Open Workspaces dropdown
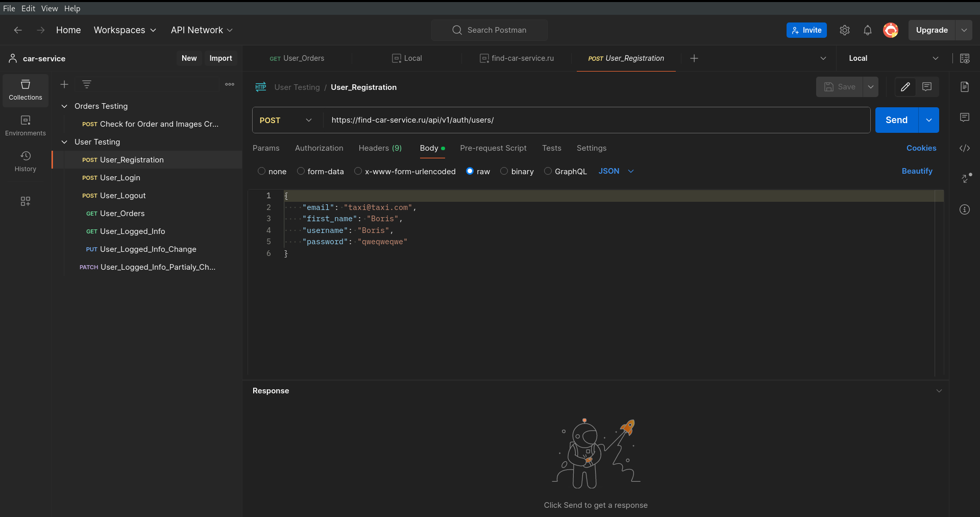 pos(125,30)
